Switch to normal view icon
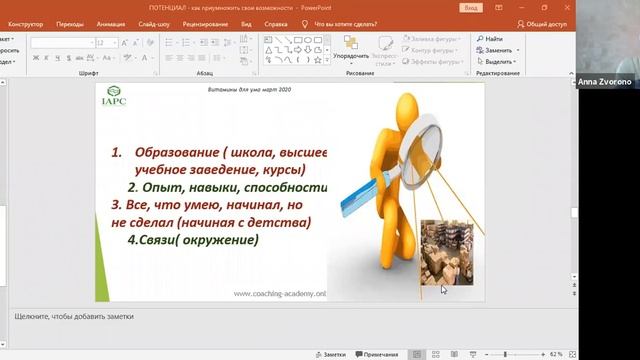The image size is (640, 360). click(x=417, y=354)
